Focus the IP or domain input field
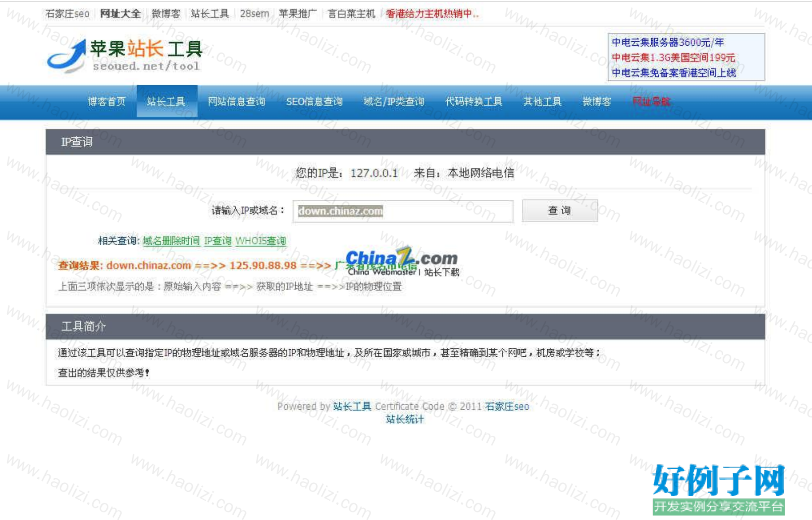The width and height of the screenshot is (812, 520). click(403, 211)
